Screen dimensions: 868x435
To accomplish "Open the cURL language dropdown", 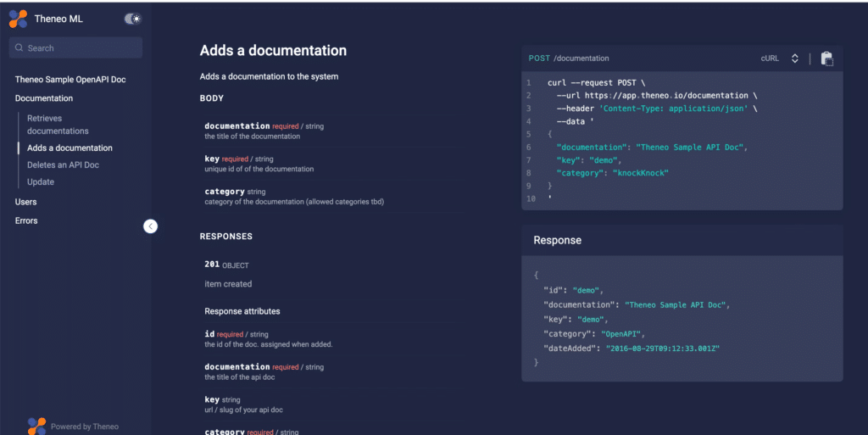I will point(780,59).
